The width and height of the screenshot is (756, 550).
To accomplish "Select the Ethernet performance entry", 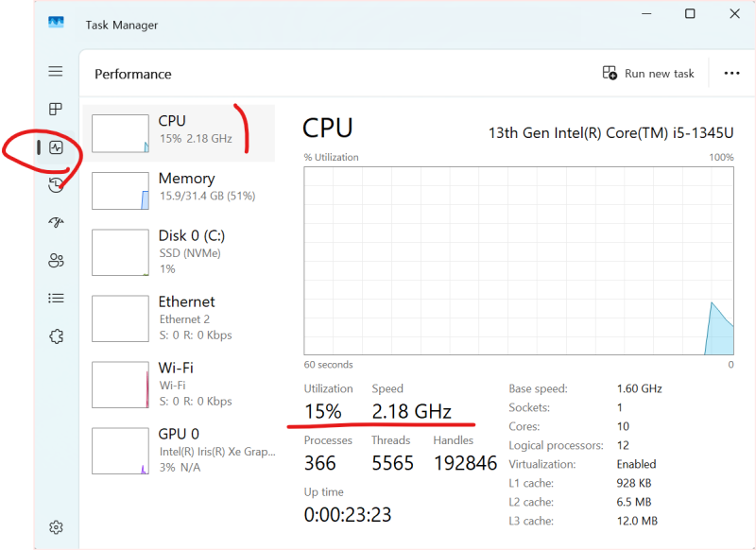I will [179, 318].
